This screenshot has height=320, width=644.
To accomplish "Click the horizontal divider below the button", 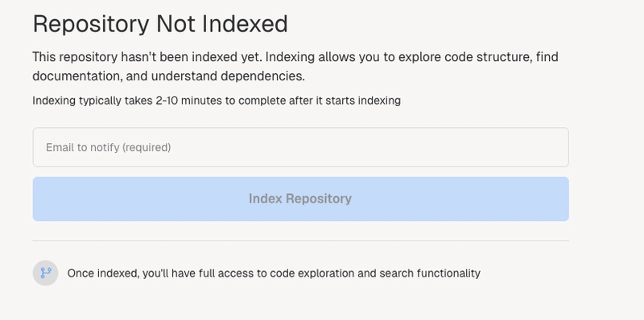I will click(x=300, y=241).
